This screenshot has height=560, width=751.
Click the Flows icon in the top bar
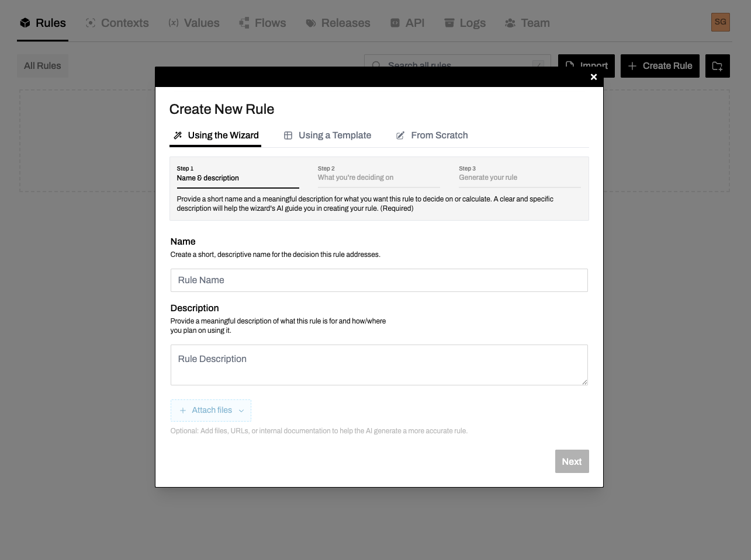[244, 22]
